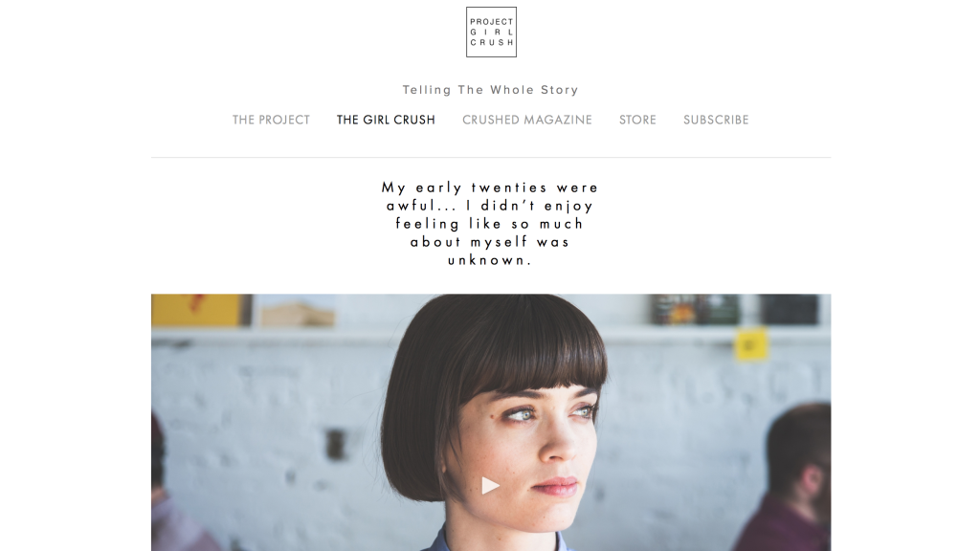Click the yellow book on the shelf
980x551 pixels.
click(198, 311)
